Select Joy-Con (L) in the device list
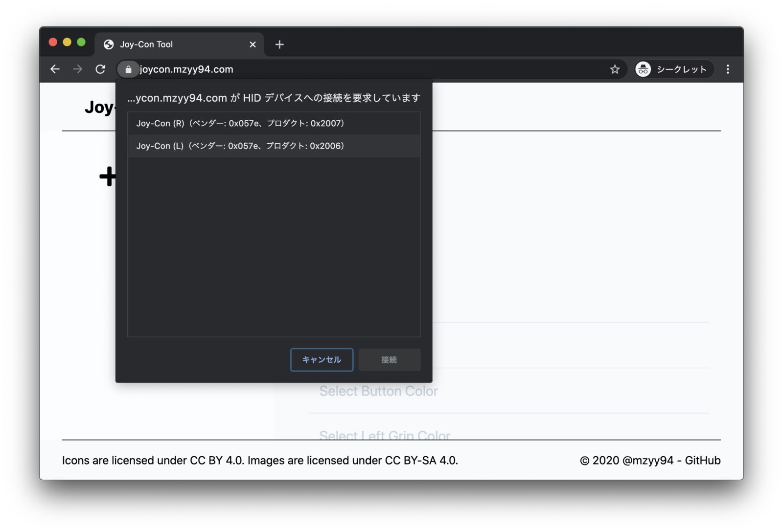Screen dimensions: 783x532 [274, 146]
